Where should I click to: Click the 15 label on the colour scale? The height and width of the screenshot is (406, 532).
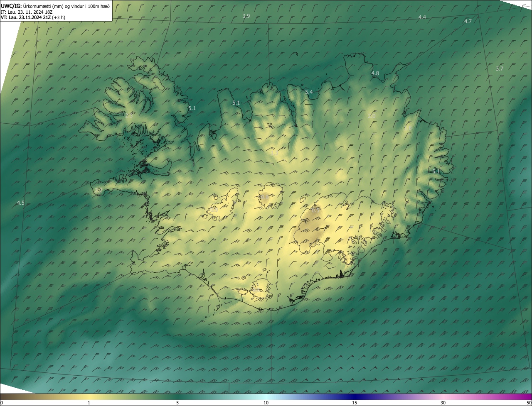[354, 403]
